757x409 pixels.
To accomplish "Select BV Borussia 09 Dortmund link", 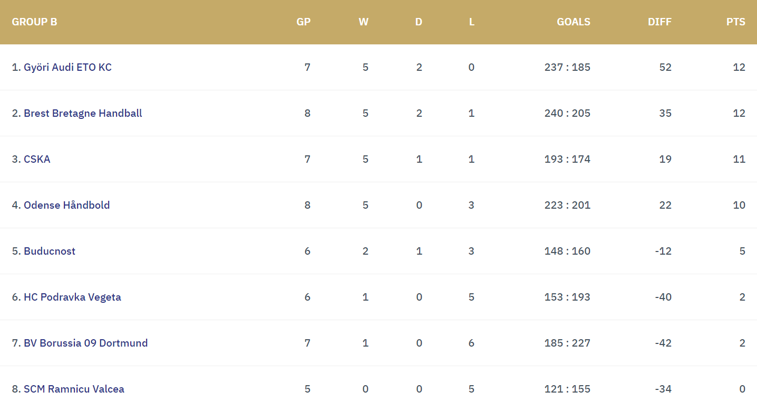I will (x=85, y=343).
